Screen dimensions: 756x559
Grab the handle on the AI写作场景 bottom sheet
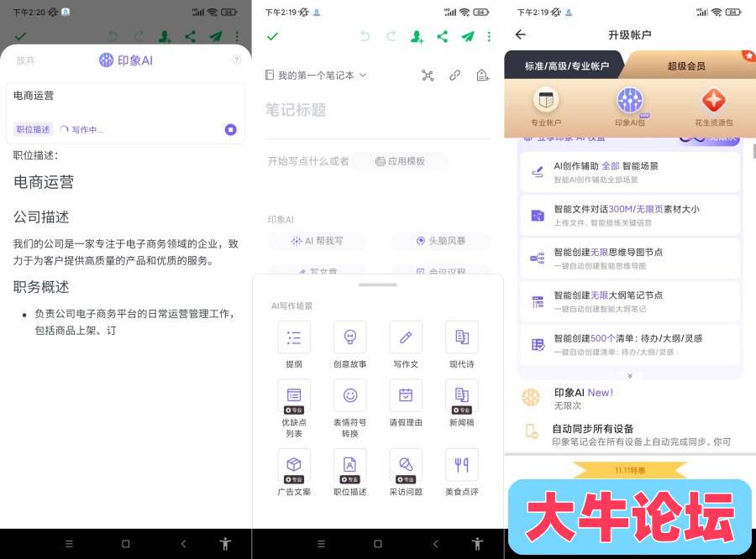[x=377, y=285]
